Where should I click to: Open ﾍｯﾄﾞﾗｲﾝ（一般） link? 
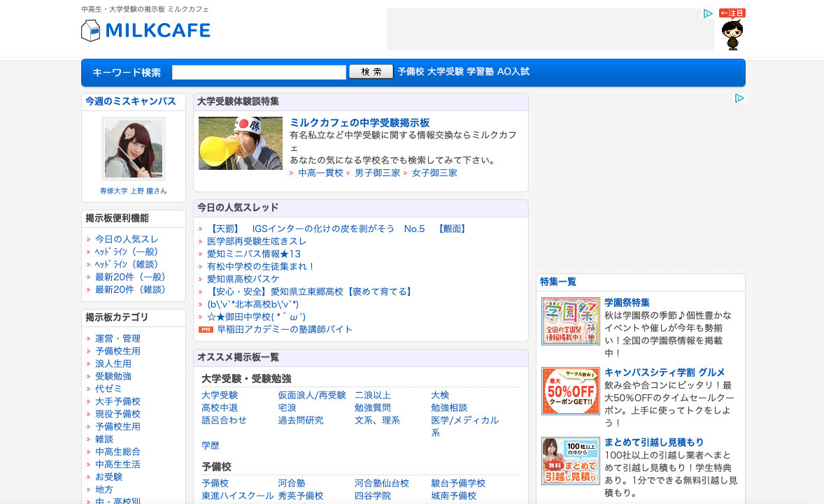click(x=126, y=252)
